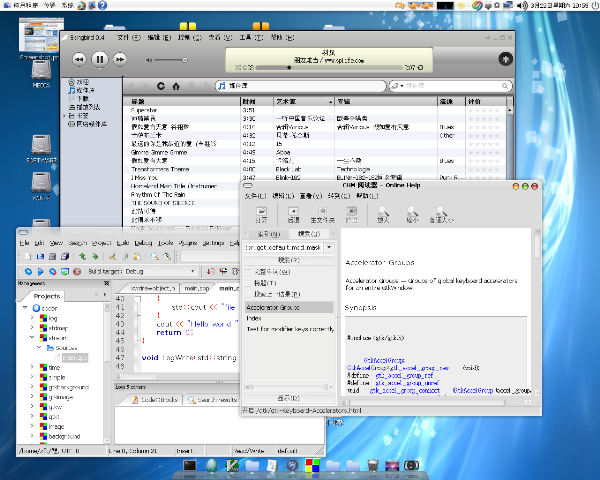The height and width of the screenshot is (480, 600).
Task: Click the Home icon in CHM viewer toolbar
Action: point(323,215)
